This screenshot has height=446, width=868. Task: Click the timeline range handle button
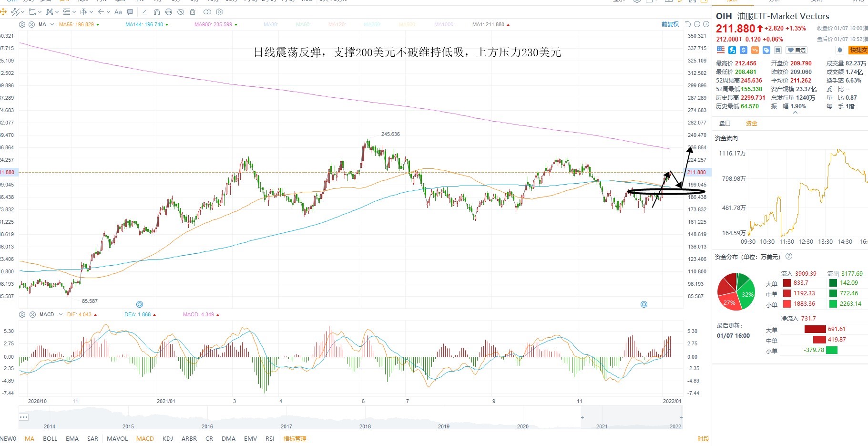(x=24, y=417)
